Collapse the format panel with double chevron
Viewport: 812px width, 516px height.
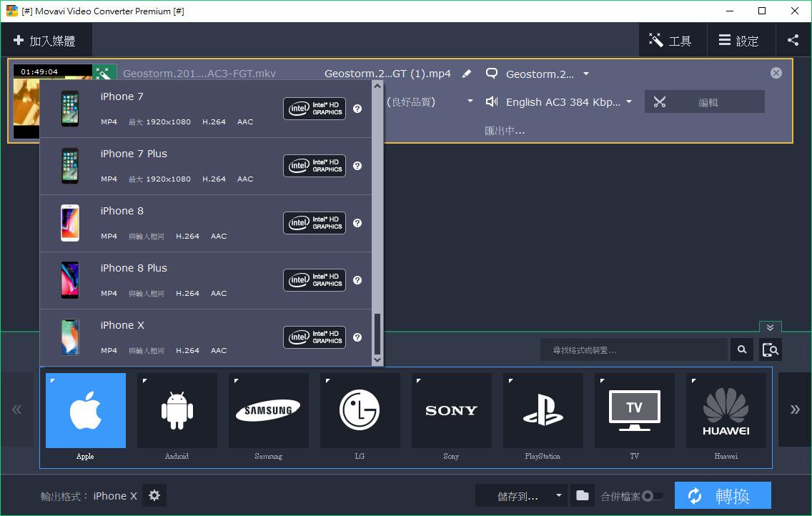770,327
